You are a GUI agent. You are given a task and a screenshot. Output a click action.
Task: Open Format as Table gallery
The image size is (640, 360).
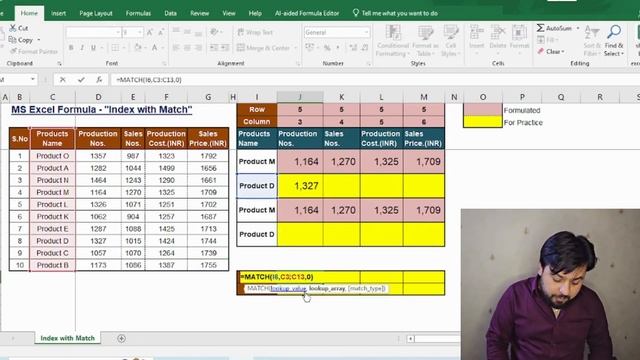click(x=425, y=41)
